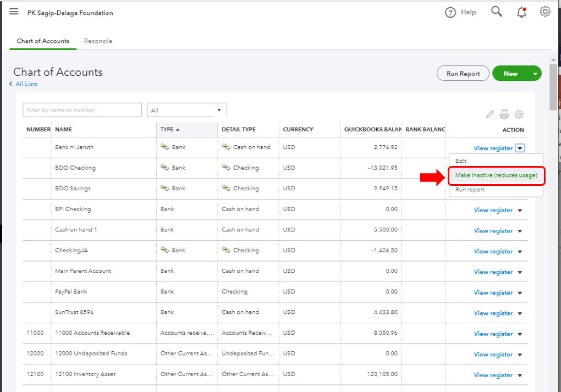Expand the New button dropdown arrow
The width and height of the screenshot is (561, 392).
(535, 74)
